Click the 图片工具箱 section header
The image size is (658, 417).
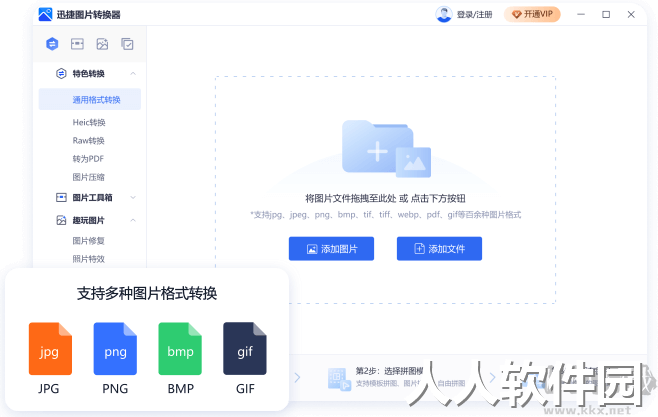pos(92,198)
